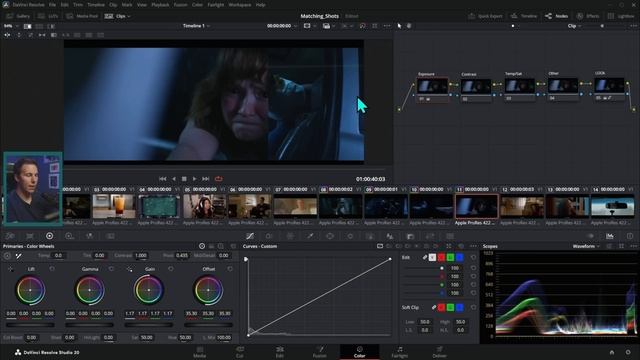Open the Fusion menu

[x=180, y=5]
